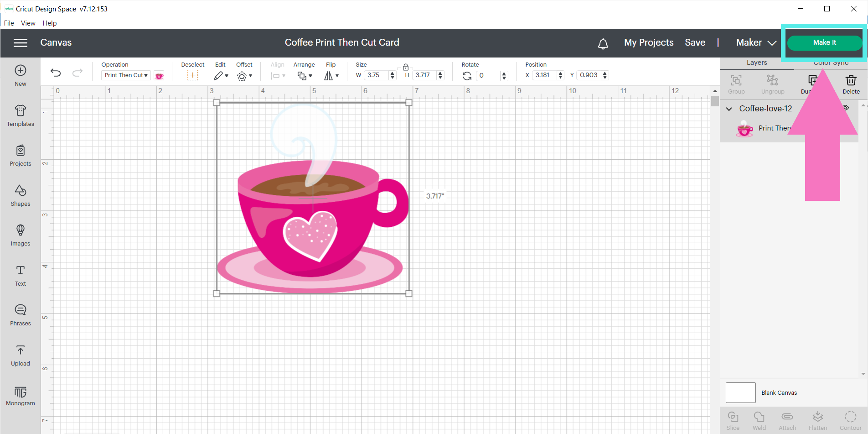Collapse the Coffee-love-12 layer group
Image resolution: width=868 pixels, height=434 pixels.
tap(728, 109)
